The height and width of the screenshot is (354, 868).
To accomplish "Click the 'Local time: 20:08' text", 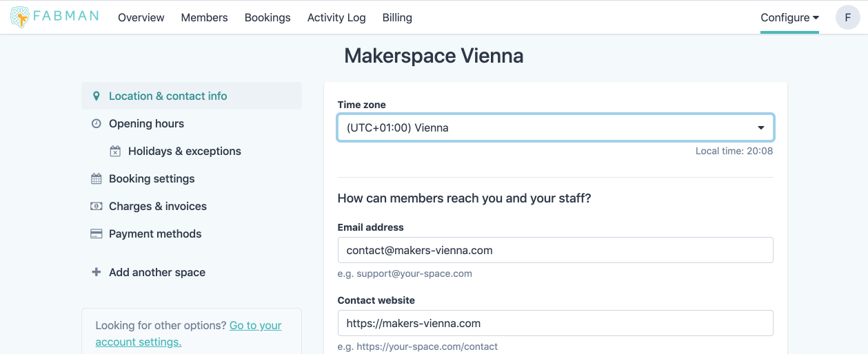I will pyautogui.click(x=734, y=151).
